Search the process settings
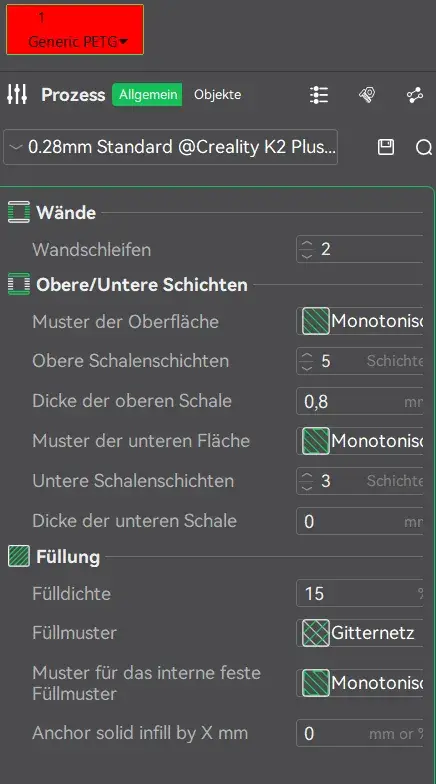 click(x=424, y=147)
